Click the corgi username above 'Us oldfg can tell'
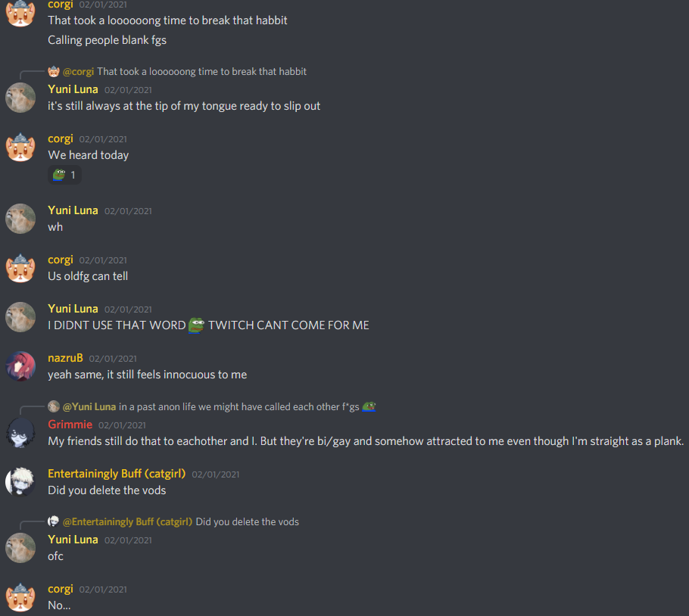689x616 pixels. (61, 260)
